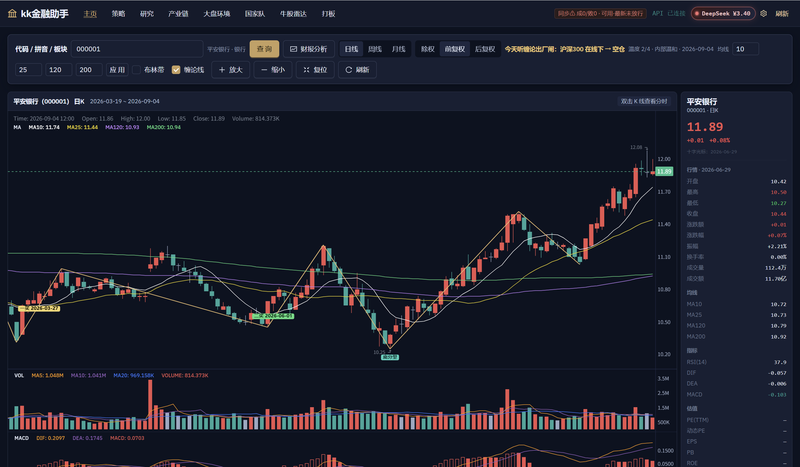Reload chart using toolbar 刷新 icon button
This screenshot has height=467, width=800.
(357, 70)
